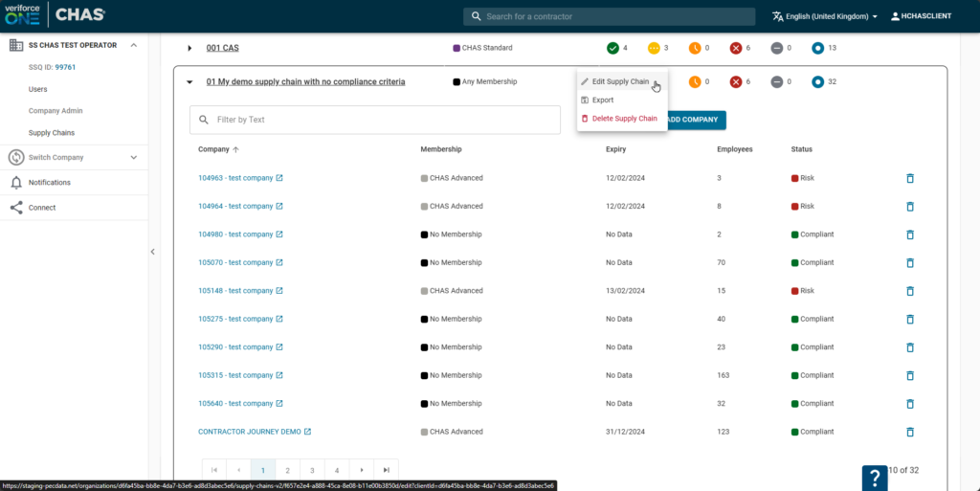Image resolution: width=980 pixels, height=491 pixels.
Task: Click the yellow pending count icon for 001 CAS
Action: pos(654,48)
